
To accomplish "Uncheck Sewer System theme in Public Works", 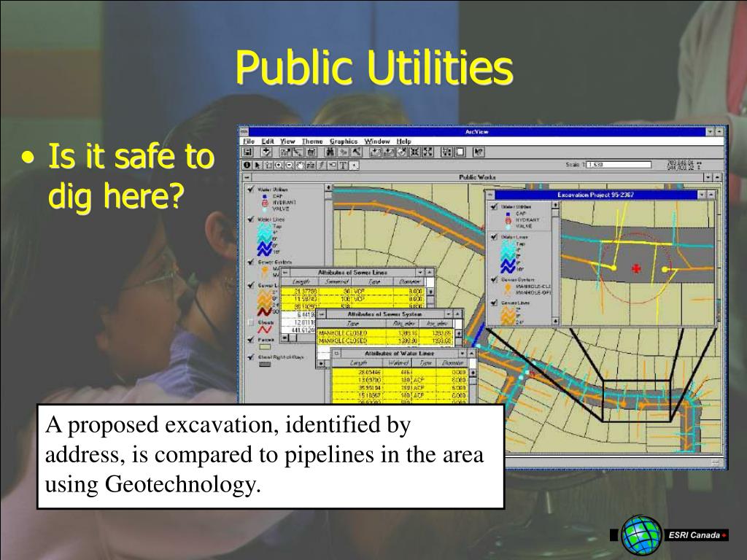I will click(251, 262).
